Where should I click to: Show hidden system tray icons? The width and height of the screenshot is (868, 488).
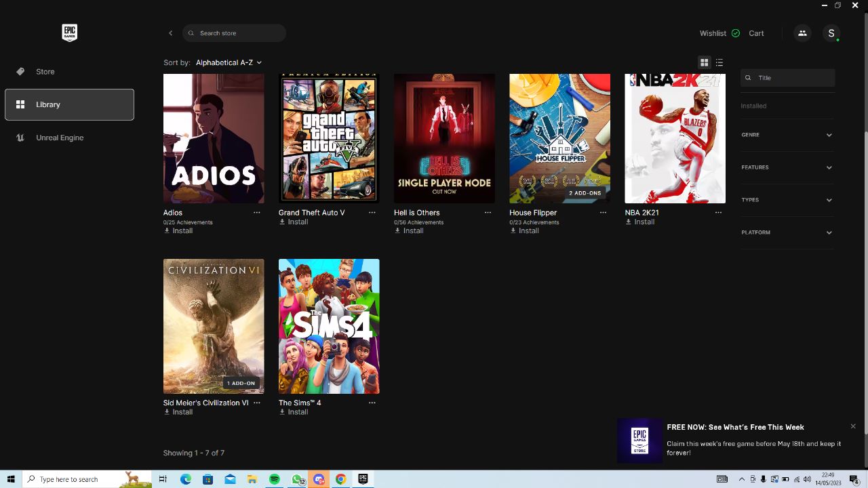coord(741,479)
